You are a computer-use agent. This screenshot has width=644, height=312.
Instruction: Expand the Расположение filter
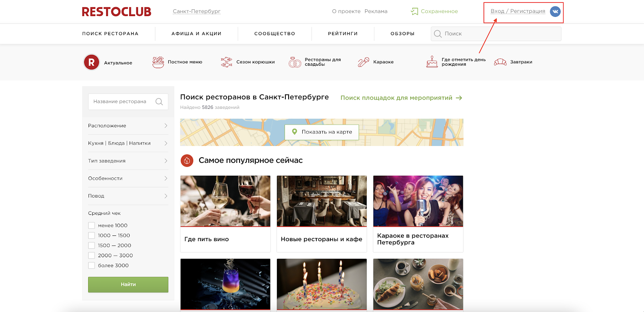[128, 126]
